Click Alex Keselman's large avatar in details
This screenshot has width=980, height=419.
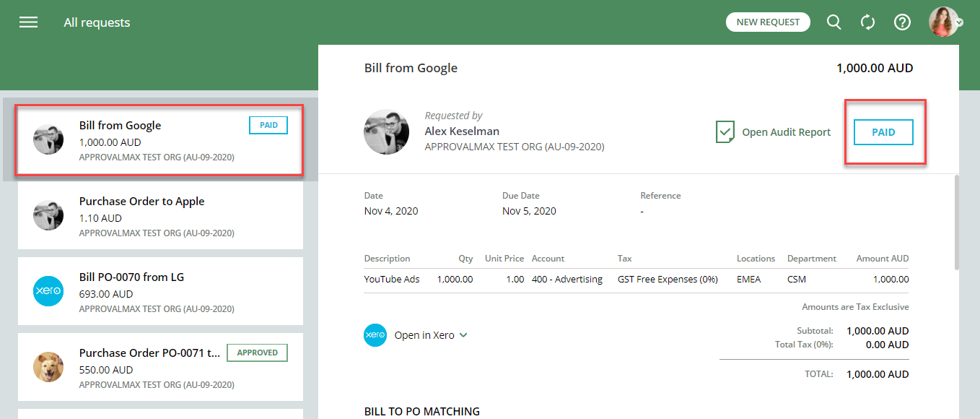pyautogui.click(x=386, y=131)
